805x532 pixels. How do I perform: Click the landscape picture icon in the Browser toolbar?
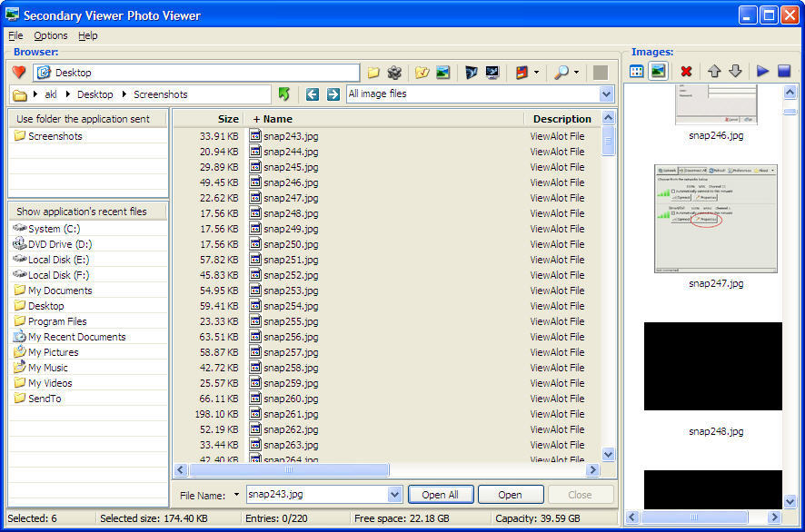point(442,73)
